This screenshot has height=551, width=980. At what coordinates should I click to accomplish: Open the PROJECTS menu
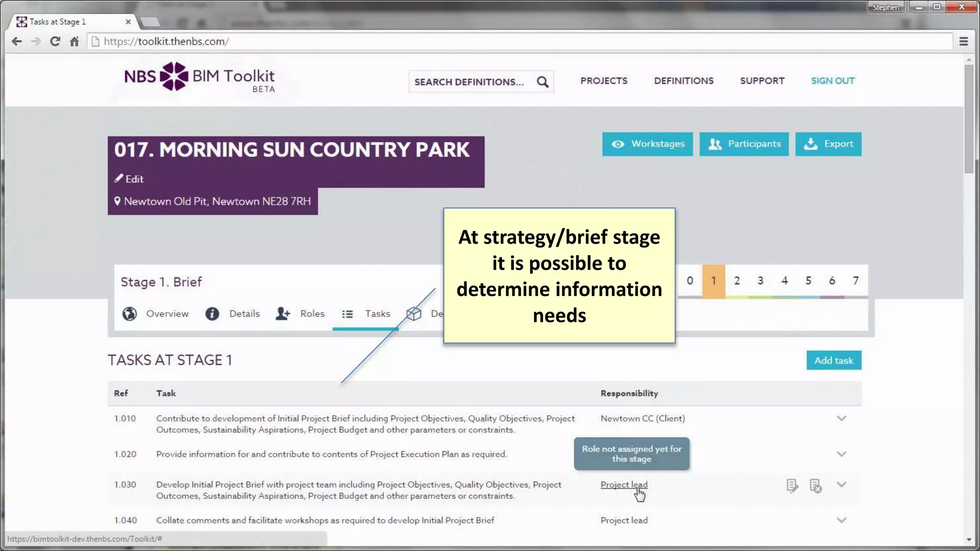(604, 81)
